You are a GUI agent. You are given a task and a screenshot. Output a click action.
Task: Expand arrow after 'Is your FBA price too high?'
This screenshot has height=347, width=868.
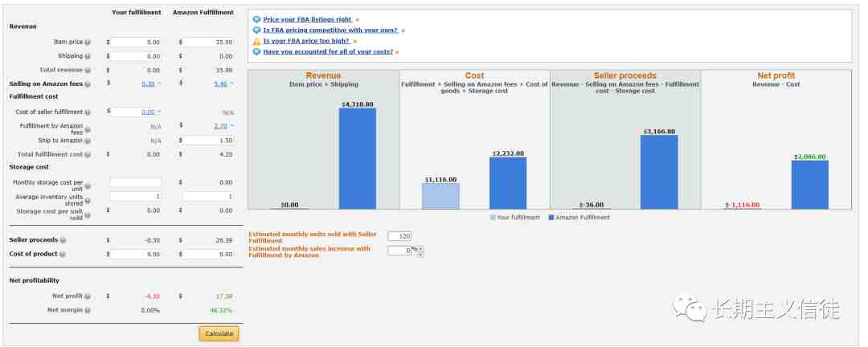click(x=354, y=42)
